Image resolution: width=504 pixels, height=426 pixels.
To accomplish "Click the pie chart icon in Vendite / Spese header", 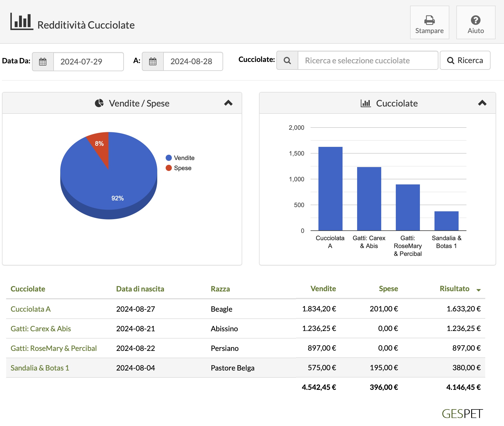I will (99, 103).
